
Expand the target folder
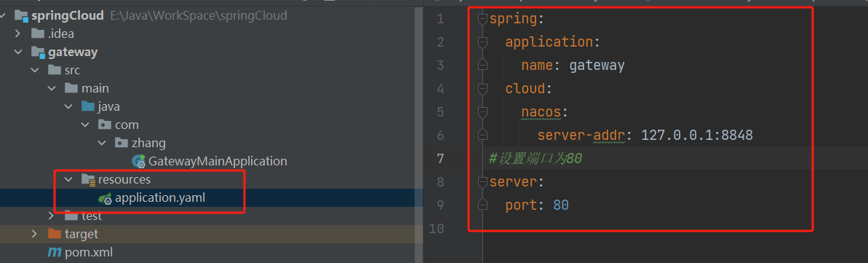tap(35, 234)
